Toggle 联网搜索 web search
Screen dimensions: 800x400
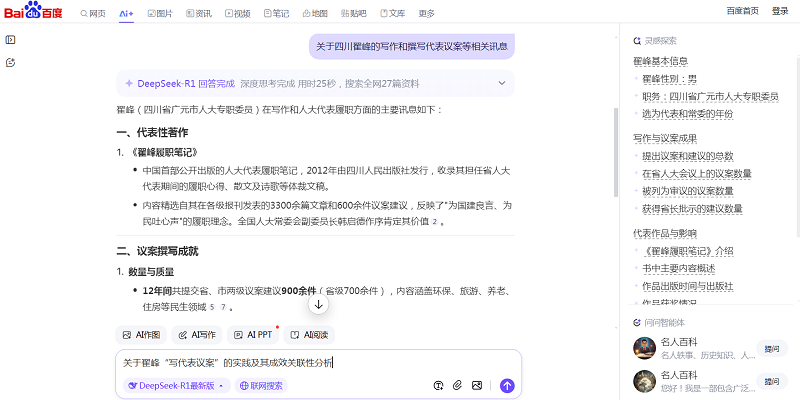tap(261, 386)
